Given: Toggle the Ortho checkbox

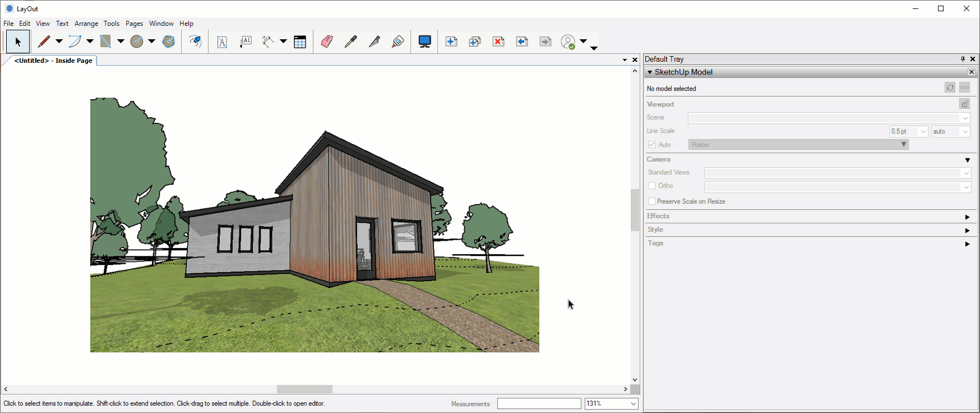Looking at the screenshot, I should (651, 186).
